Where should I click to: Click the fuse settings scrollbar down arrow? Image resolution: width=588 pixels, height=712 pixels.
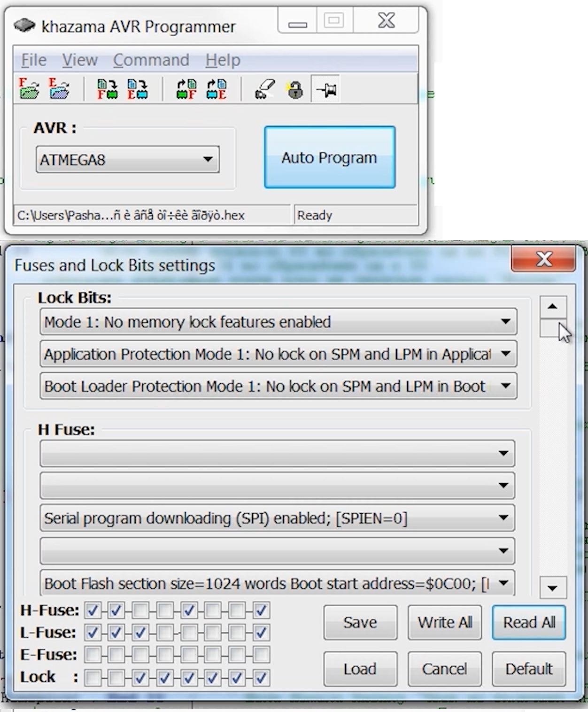(553, 588)
